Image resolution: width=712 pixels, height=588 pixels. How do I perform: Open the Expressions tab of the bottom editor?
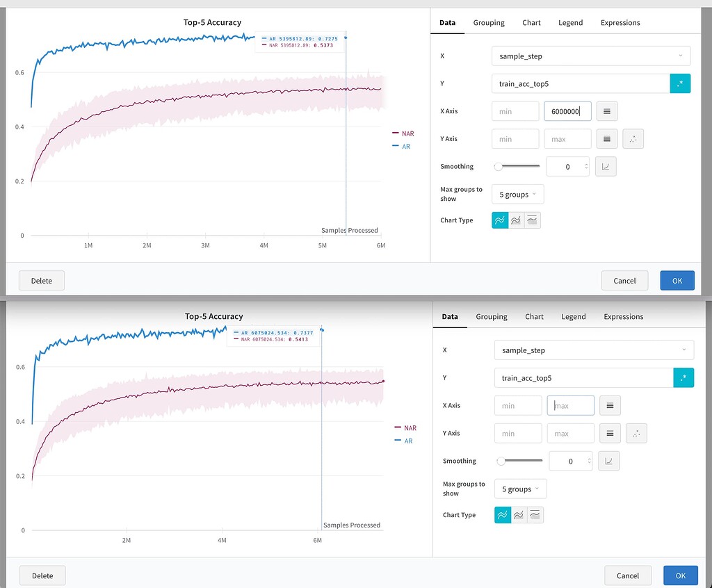pyautogui.click(x=623, y=316)
